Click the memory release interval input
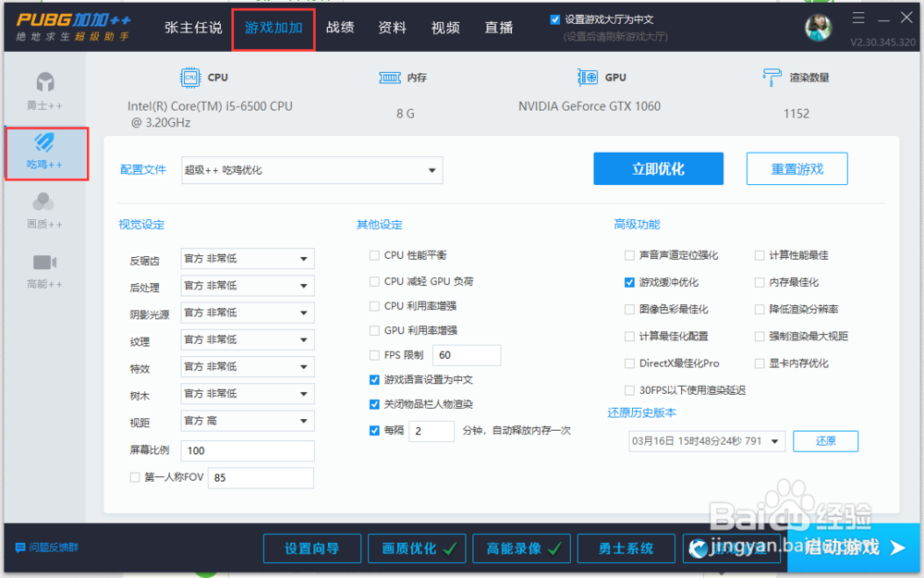This screenshot has height=578, width=924. coord(431,431)
